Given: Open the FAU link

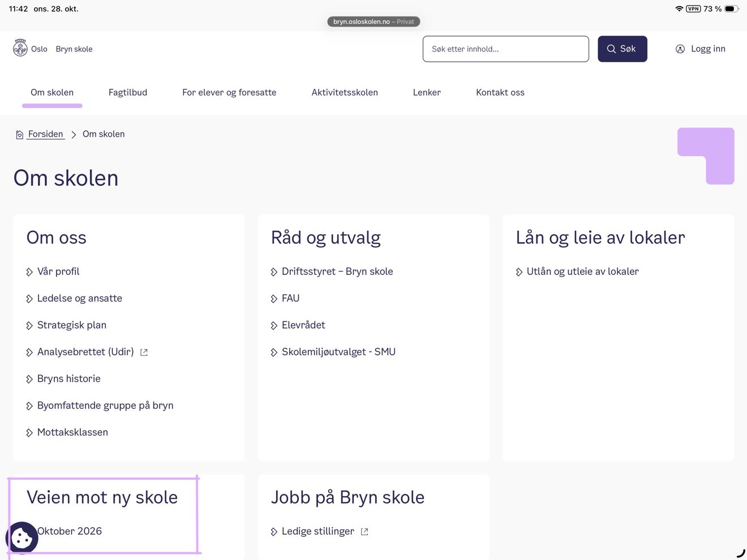Looking at the screenshot, I should coord(291,298).
